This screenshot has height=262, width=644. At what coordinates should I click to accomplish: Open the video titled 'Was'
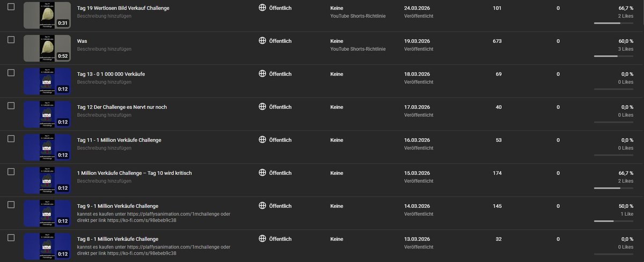[x=82, y=41]
